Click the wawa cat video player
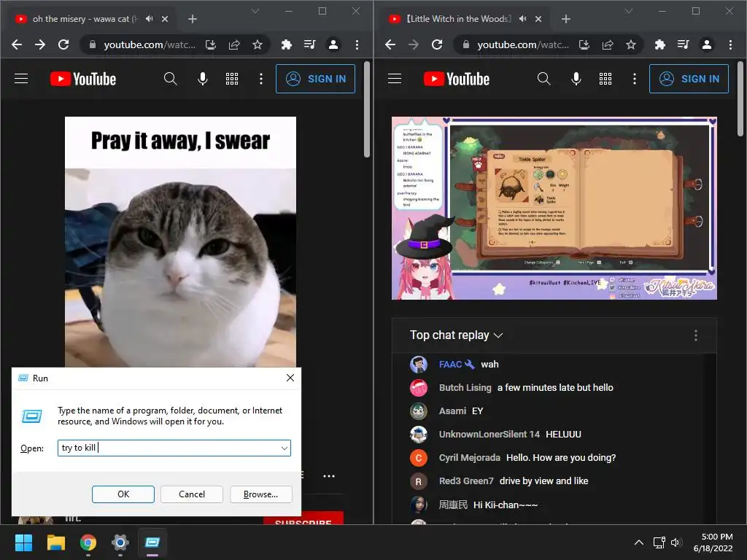The height and width of the screenshot is (560, 747). point(181,242)
